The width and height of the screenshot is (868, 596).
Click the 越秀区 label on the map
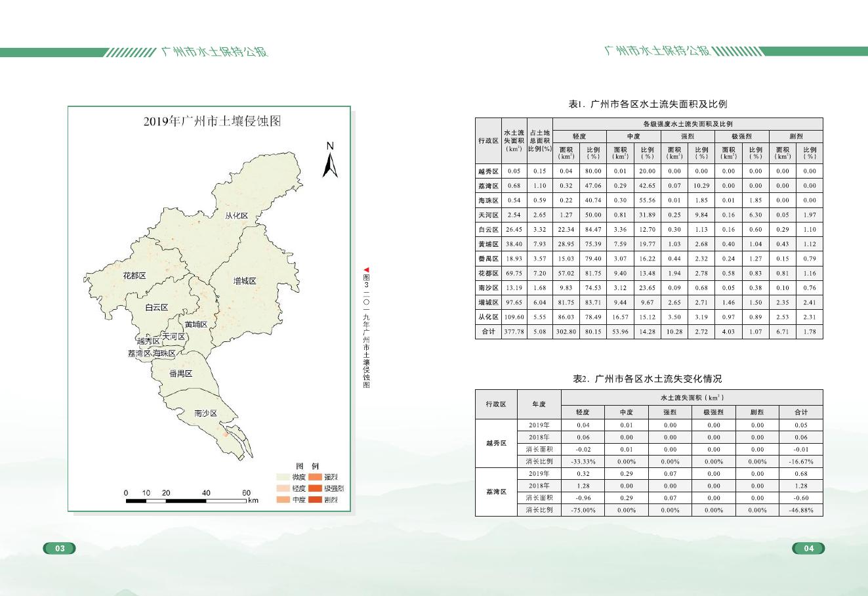tap(148, 341)
